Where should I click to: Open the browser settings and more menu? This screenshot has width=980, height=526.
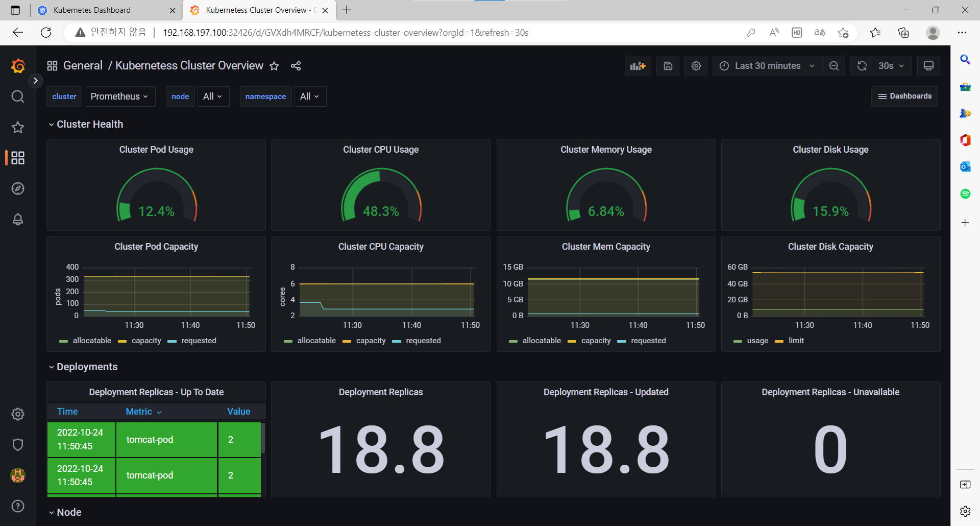962,33
